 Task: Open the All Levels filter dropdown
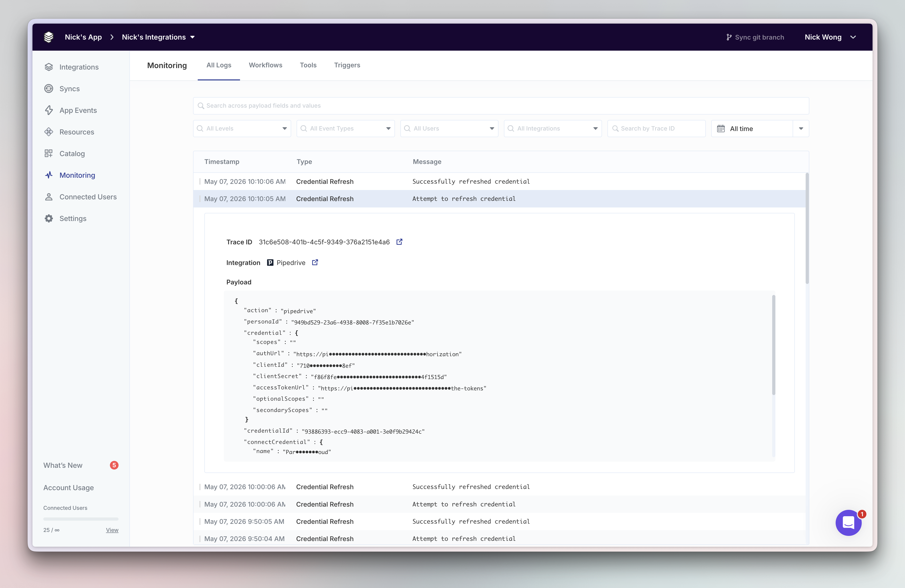pos(242,129)
